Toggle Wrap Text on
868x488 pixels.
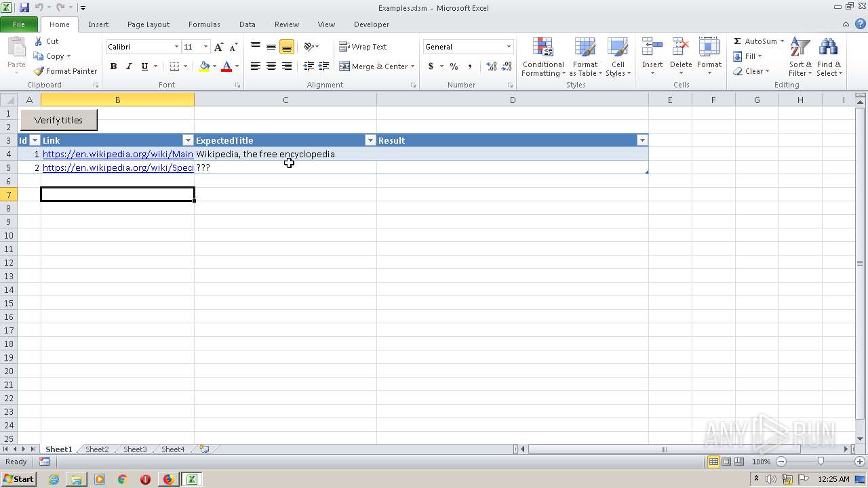pos(363,47)
